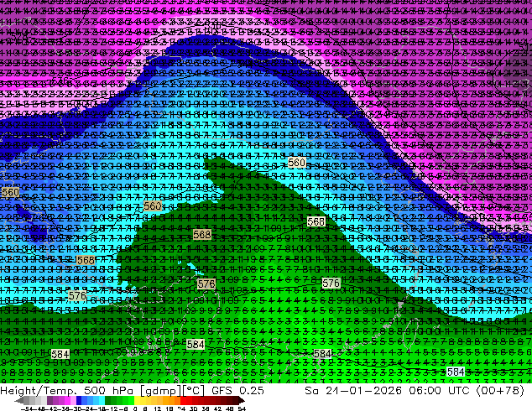The width and height of the screenshot is (532, 411).
Task: Click the -54 colorbar scale value
Action: coord(28,408)
